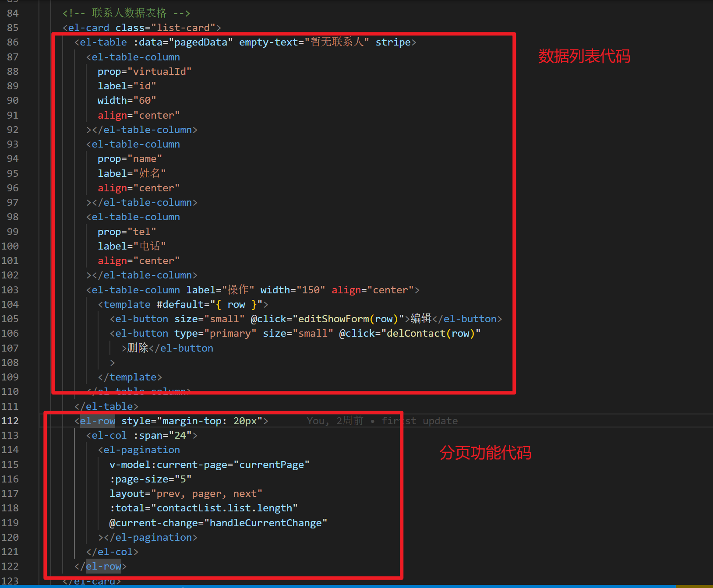713x588 pixels.
Task: Click the 编辑 button text in code
Action: (421, 319)
